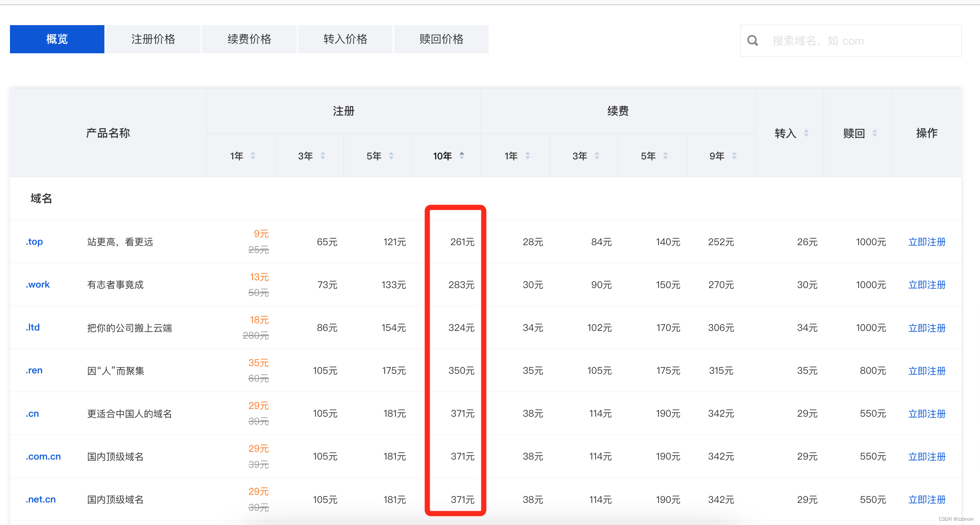Sort by registration 10年 price arrows
Image resolution: width=980 pixels, height=525 pixels.
(x=462, y=156)
